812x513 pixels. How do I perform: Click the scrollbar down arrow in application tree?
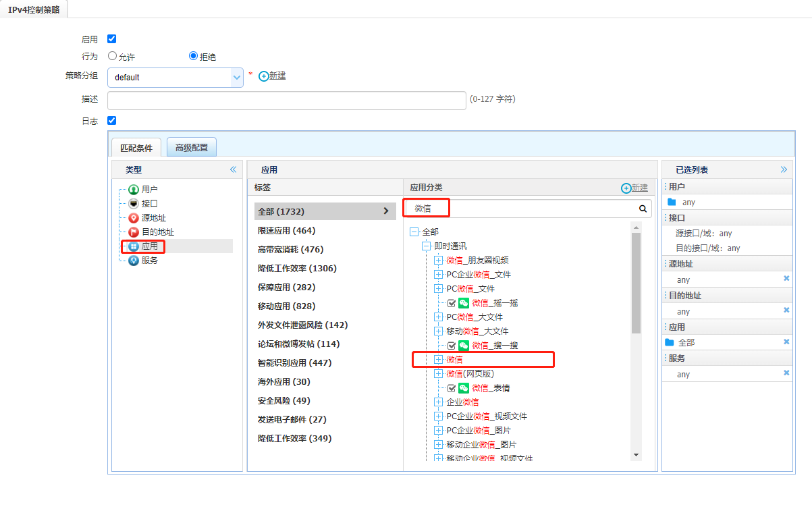pos(636,455)
